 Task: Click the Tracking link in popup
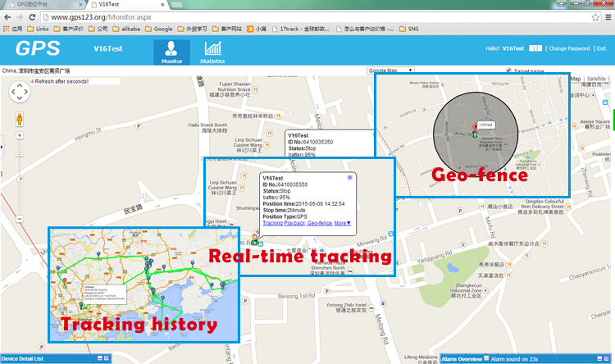(272, 222)
